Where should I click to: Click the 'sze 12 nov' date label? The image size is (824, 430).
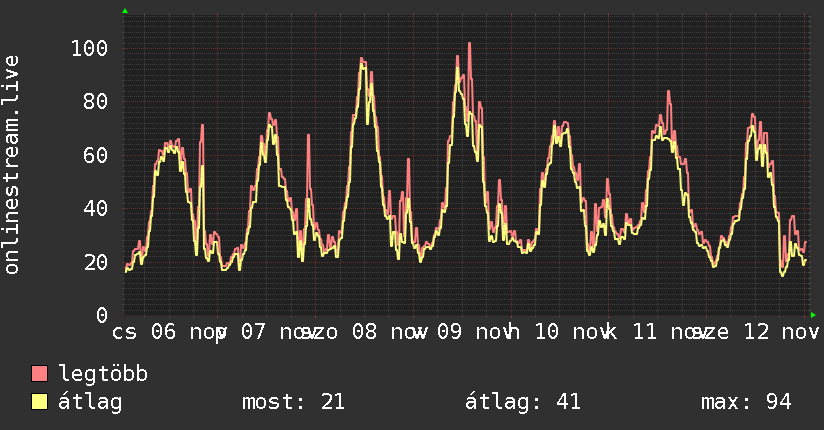pyautogui.click(x=757, y=332)
